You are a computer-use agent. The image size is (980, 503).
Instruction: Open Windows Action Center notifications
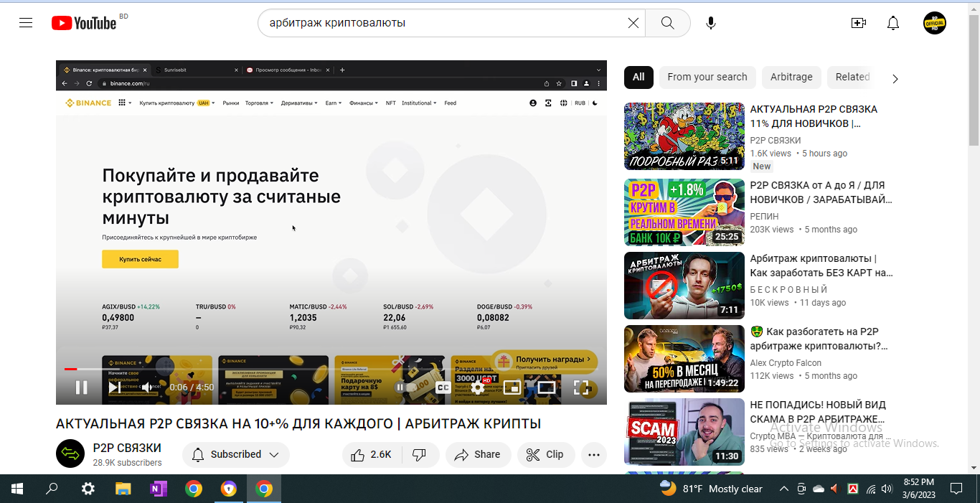point(956,489)
